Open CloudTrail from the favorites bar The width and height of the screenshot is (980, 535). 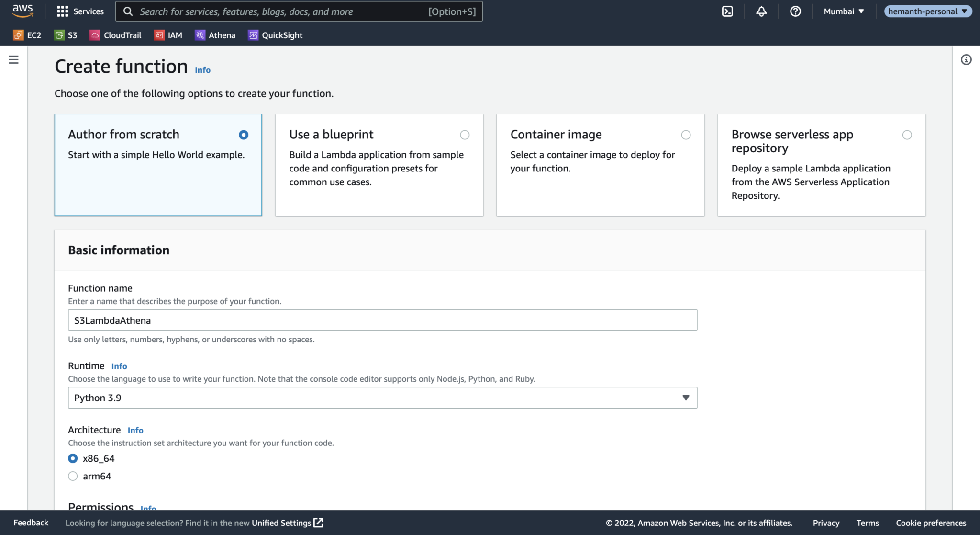(x=115, y=35)
